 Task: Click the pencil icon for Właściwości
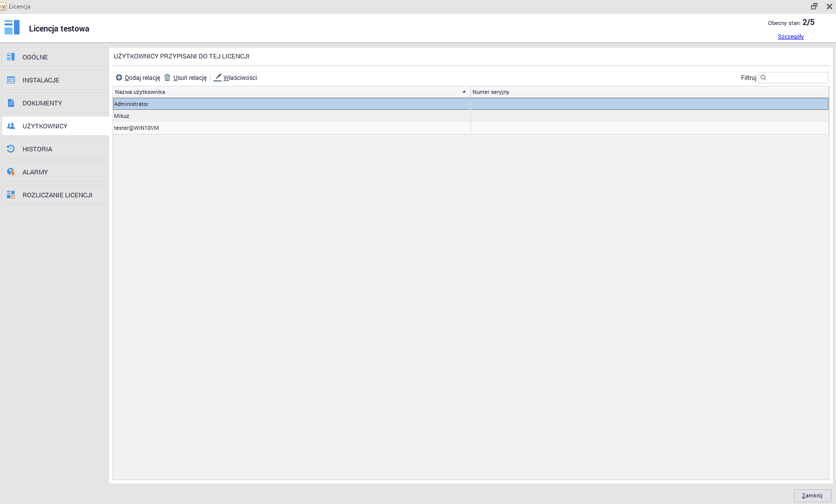(217, 77)
